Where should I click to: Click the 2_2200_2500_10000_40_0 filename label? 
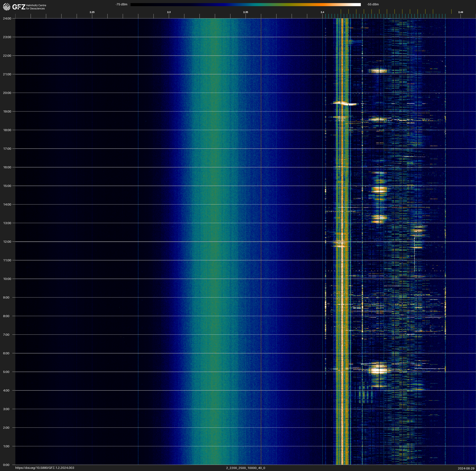245,468
